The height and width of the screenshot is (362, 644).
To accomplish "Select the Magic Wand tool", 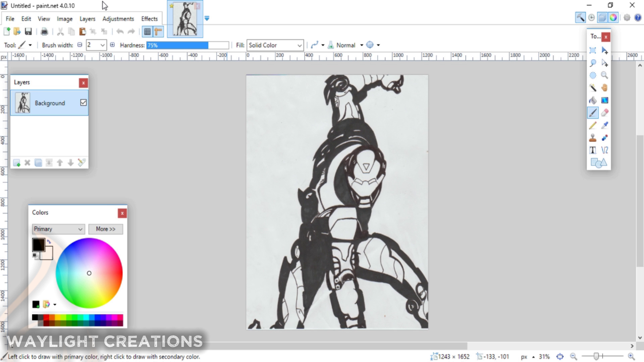I will [x=593, y=88].
